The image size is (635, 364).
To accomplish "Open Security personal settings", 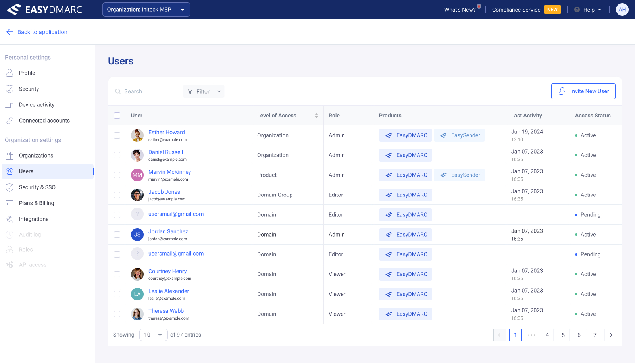I will tap(48, 89).
